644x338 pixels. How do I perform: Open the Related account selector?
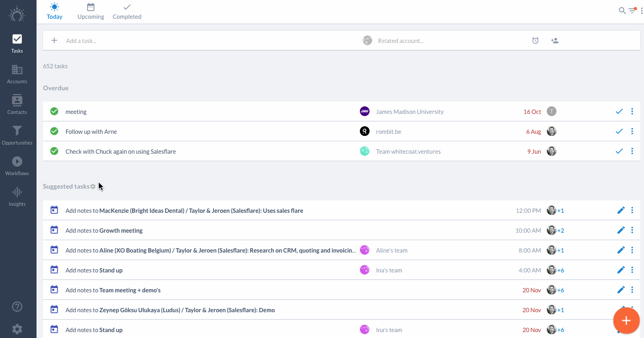pyautogui.click(x=401, y=41)
